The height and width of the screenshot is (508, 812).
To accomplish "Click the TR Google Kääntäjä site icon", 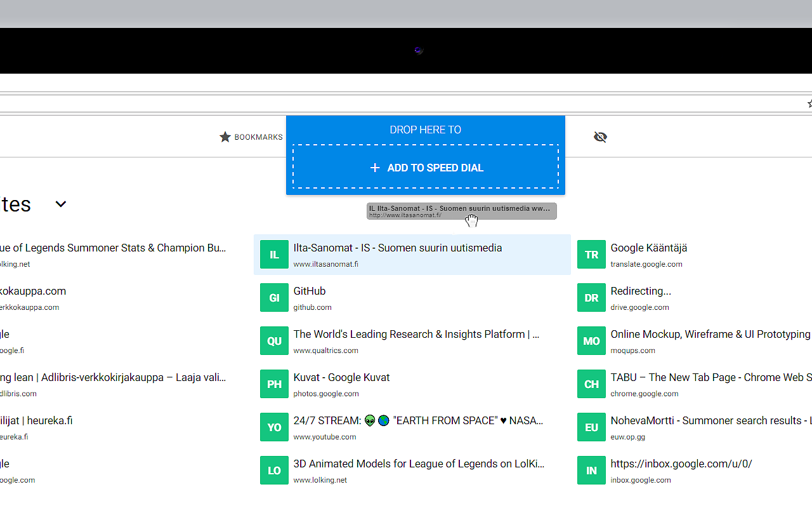I will [591, 255].
